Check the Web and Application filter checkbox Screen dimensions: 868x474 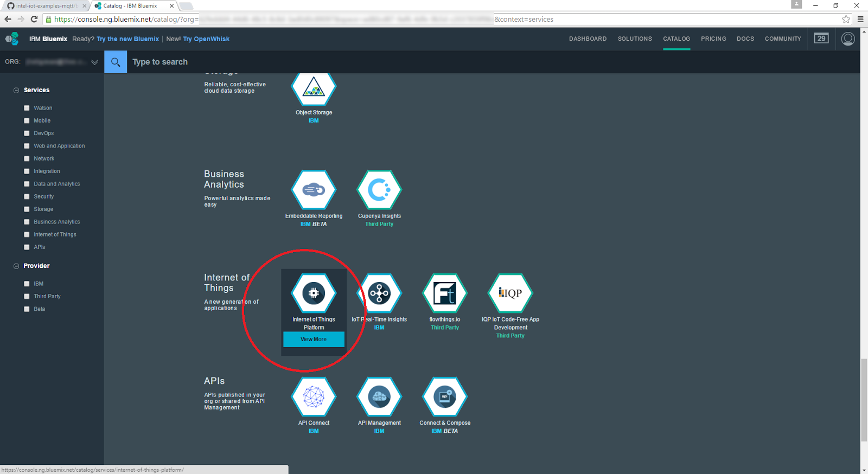pyautogui.click(x=27, y=146)
